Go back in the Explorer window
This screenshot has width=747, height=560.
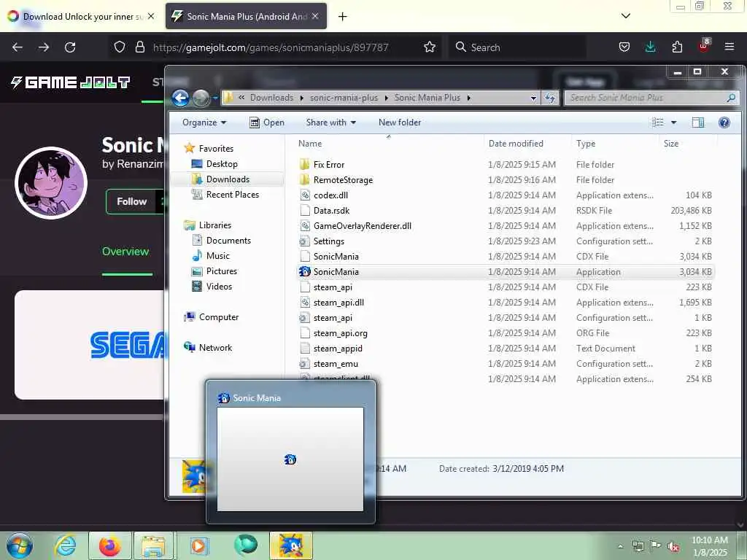[x=181, y=98]
